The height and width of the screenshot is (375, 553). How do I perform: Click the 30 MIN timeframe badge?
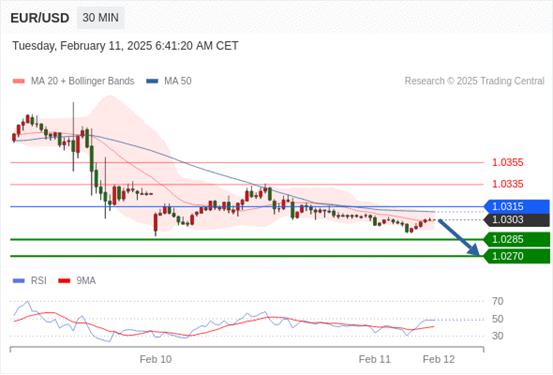(x=101, y=17)
